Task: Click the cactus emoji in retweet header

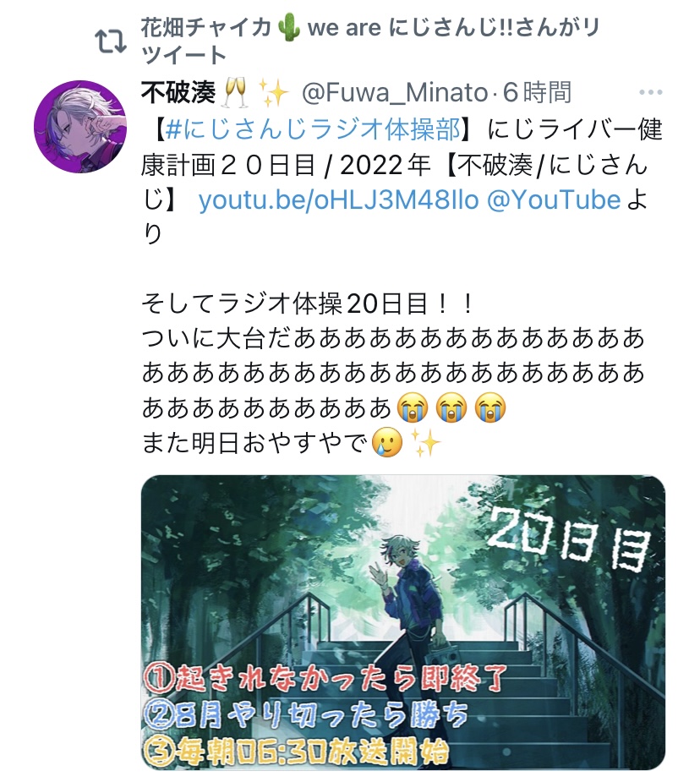Action: (288, 27)
